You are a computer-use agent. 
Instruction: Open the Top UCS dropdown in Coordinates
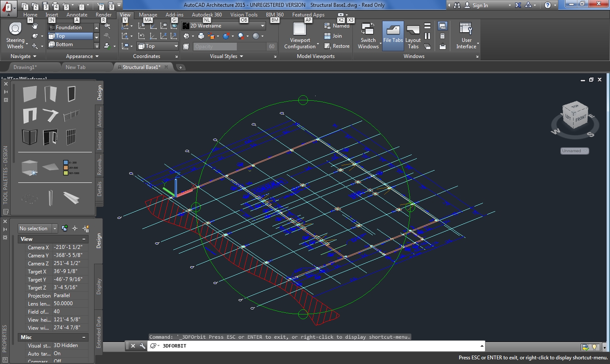158,46
